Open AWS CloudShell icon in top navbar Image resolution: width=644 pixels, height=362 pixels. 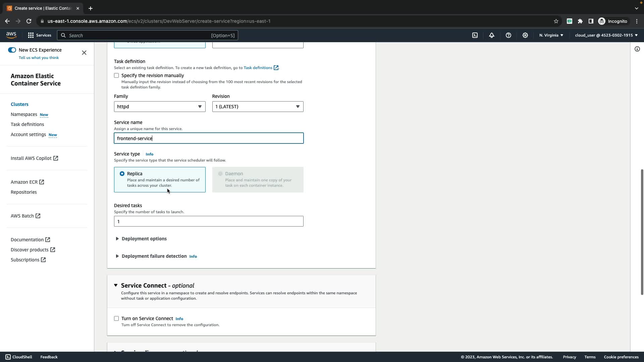[475, 35]
